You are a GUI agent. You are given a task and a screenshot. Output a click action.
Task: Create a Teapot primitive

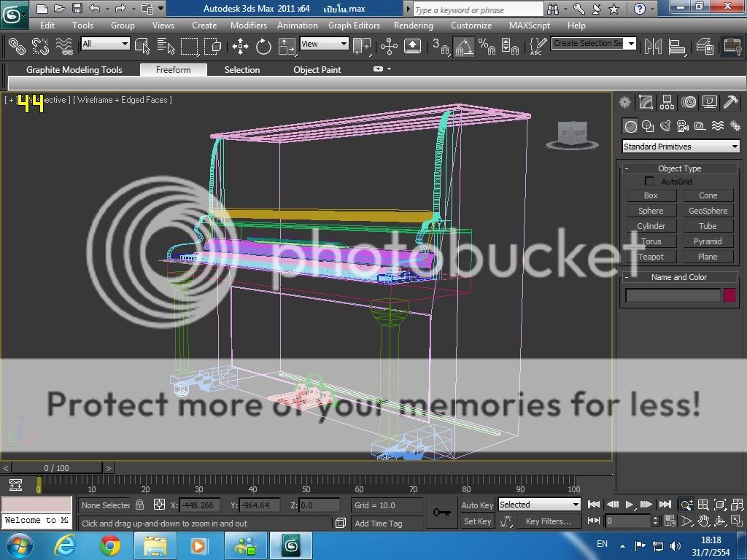click(651, 257)
